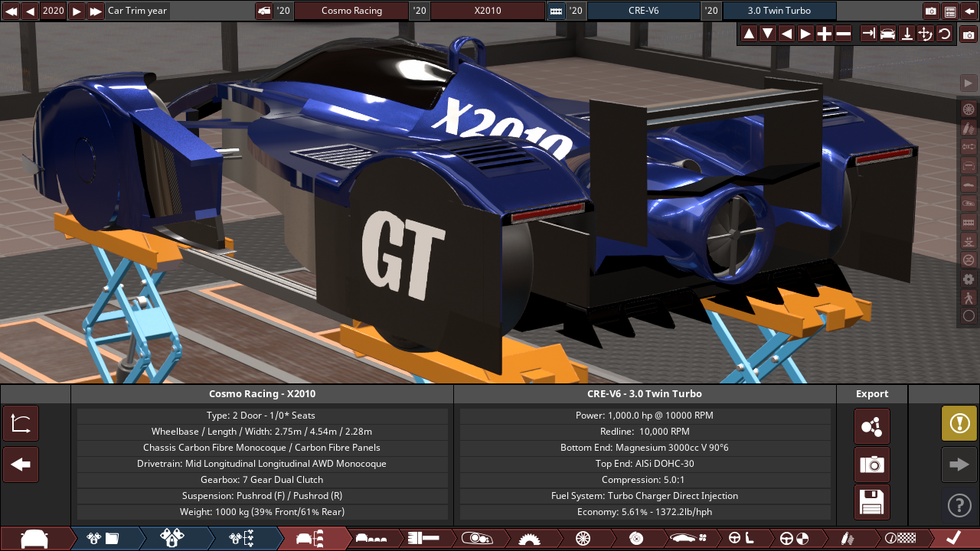
Task: Rotate camera down with the down arrow
Action: pyautogui.click(x=768, y=34)
